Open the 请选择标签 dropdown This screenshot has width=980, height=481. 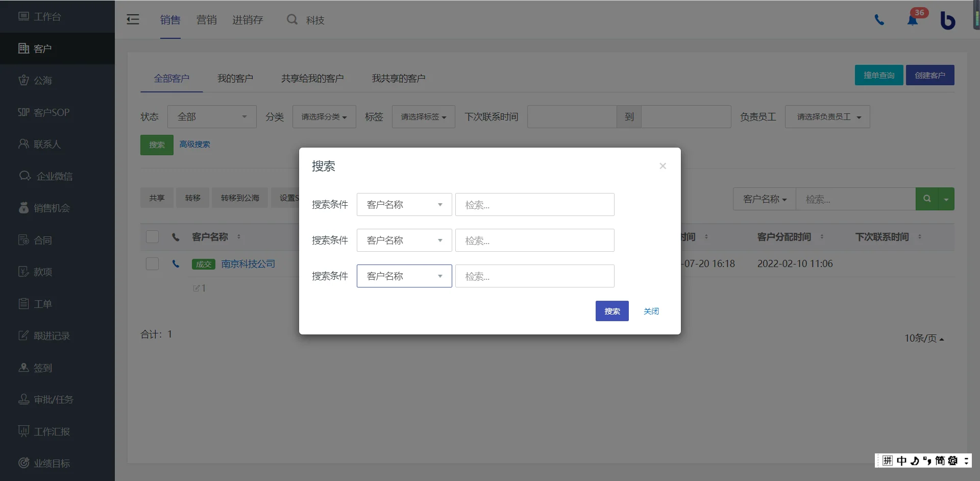(x=424, y=117)
